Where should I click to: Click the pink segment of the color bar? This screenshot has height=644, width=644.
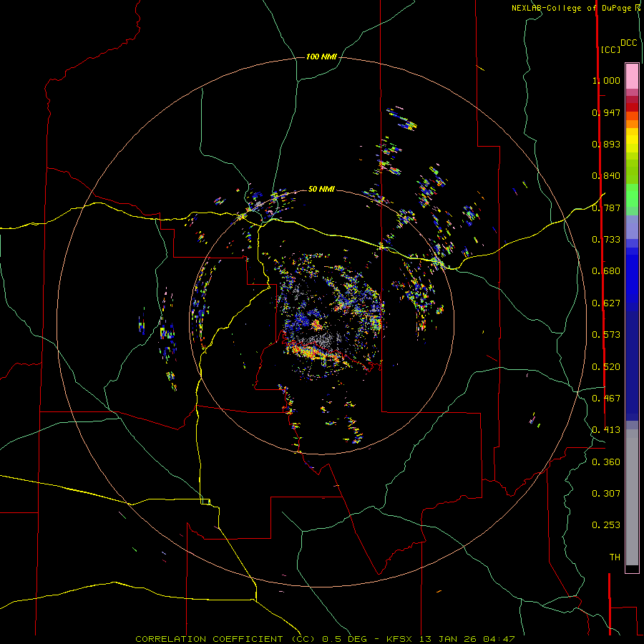coord(632,77)
